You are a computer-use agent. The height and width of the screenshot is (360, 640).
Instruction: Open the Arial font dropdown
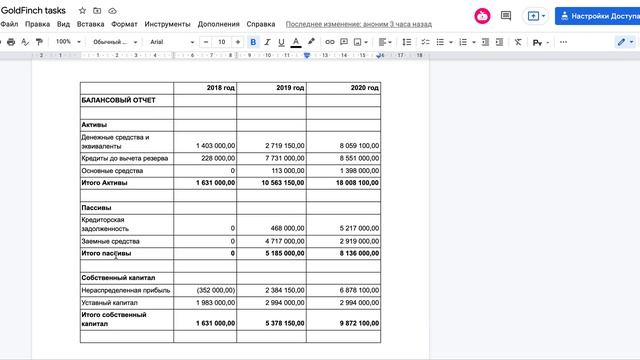point(171,42)
